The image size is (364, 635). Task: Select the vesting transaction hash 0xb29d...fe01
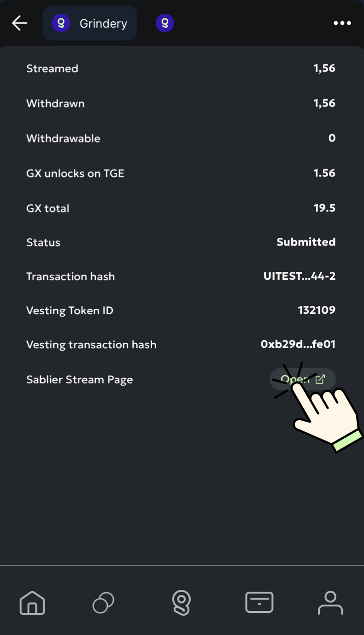coord(298,344)
